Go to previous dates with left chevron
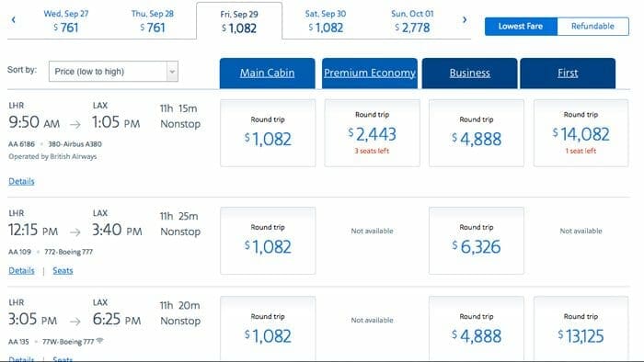644x362 pixels. tap(14, 19)
